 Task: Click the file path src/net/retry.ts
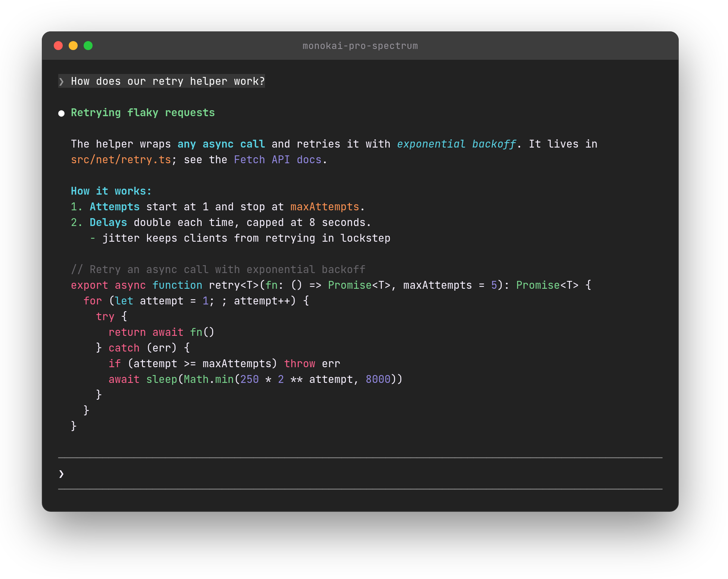pyautogui.click(x=121, y=160)
